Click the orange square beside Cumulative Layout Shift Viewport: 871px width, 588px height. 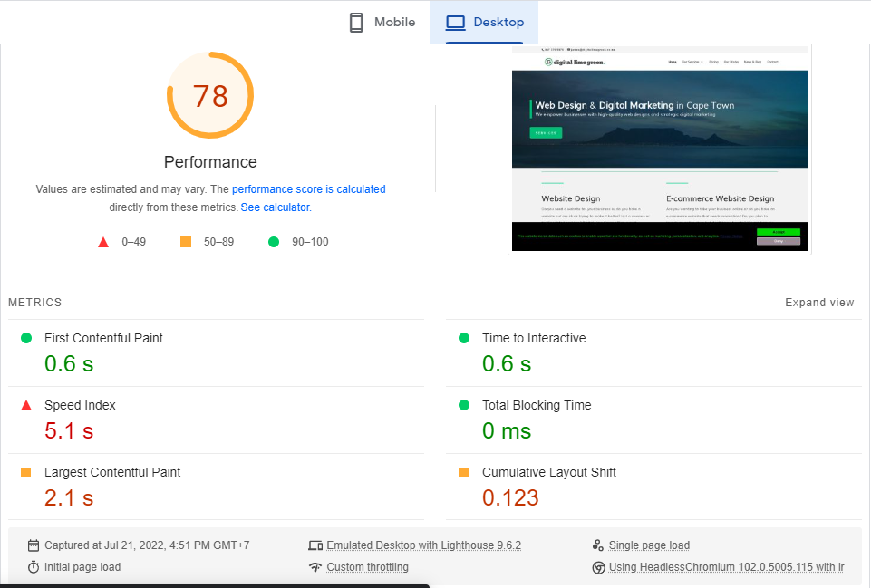coord(464,472)
